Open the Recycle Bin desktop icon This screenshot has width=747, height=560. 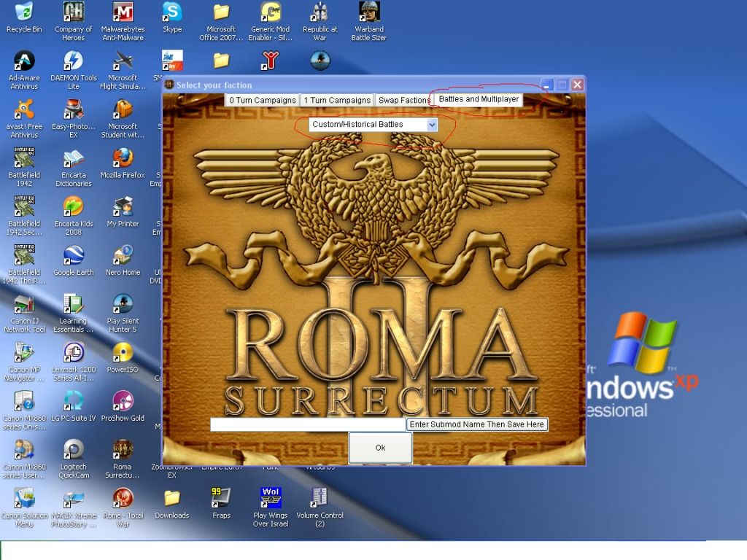pos(24,13)
